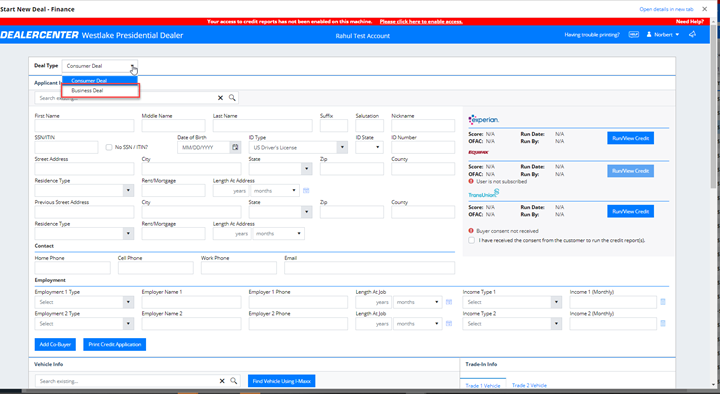Click the Need Help? link
Image resolution: width=720 pixels, height=394 pixels.
pyautogui.click(x=689, y=22)
